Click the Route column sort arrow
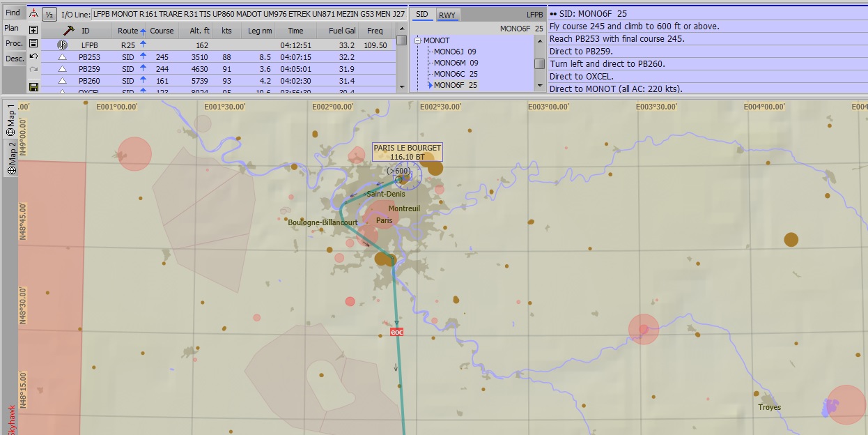 143,31
